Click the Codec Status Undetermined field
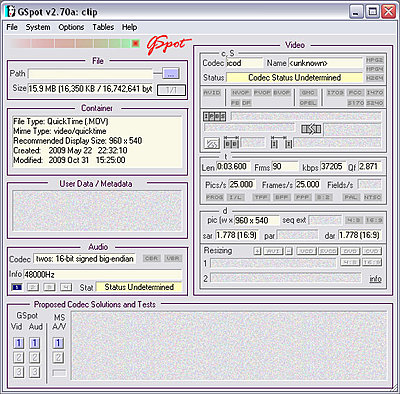Image resolution: width=400 pixels, height=394 pixels. coord(294,78)
